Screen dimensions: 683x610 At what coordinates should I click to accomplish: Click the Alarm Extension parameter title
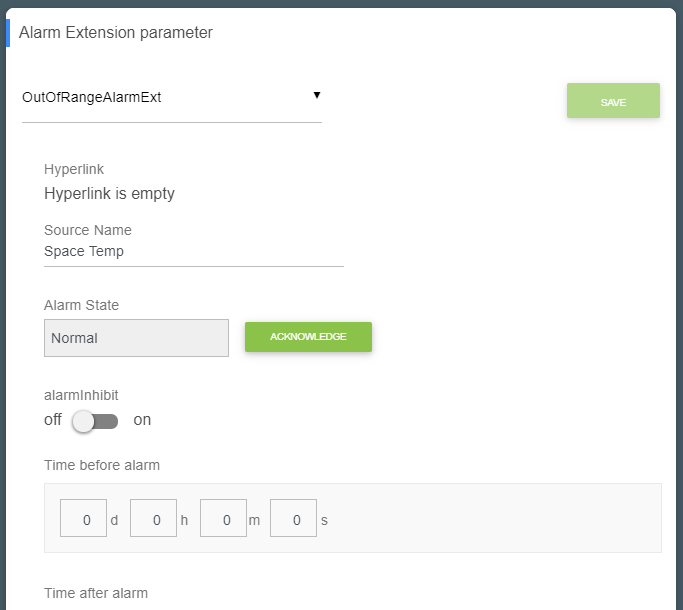116,33
